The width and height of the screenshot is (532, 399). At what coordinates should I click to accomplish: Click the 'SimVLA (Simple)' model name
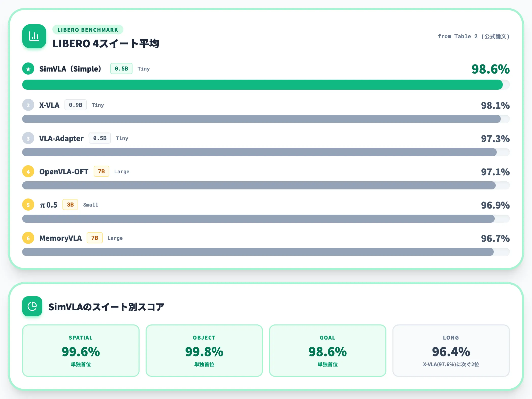pos(70,69)
